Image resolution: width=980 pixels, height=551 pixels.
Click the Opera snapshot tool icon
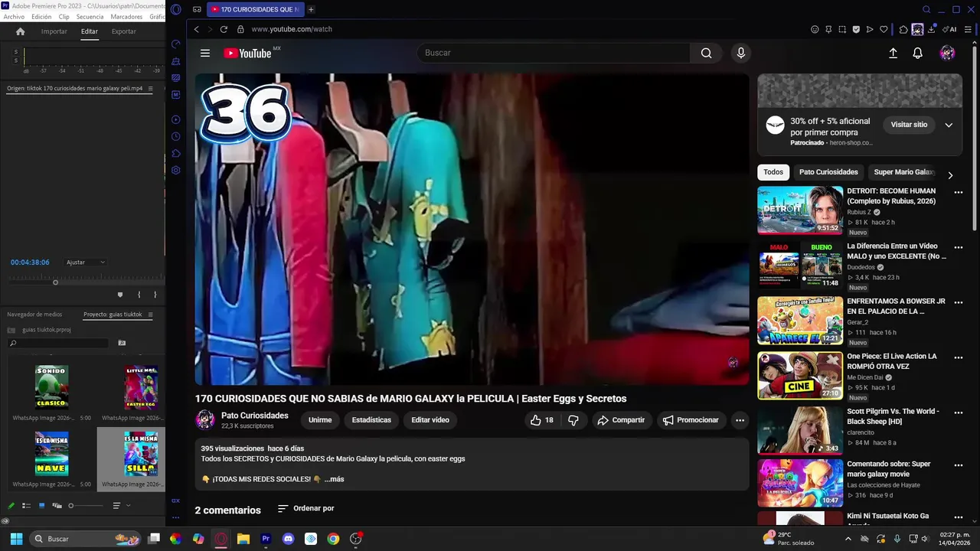click(x=842, y=29)
